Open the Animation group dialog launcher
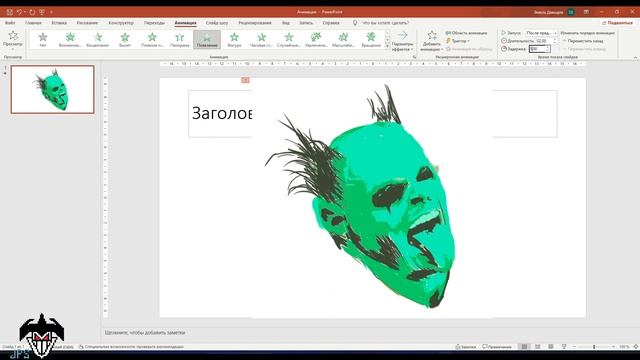Image resolution: width=640 pixels, height=360 pixels. (x=414, y=57)
